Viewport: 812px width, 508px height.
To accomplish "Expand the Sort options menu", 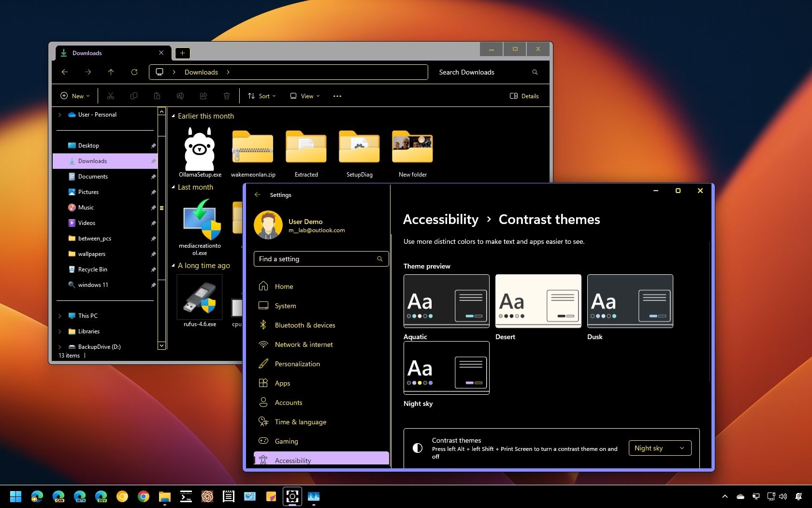I will click(261, 96).
